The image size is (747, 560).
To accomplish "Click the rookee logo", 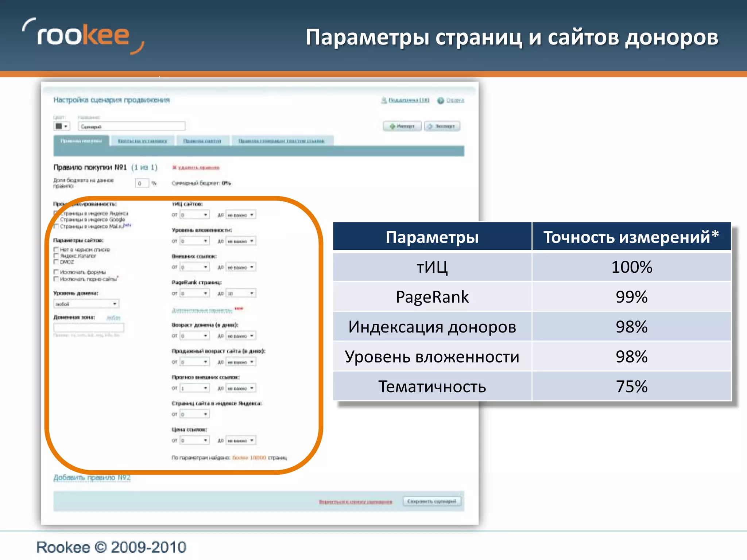I will (83, 36).
